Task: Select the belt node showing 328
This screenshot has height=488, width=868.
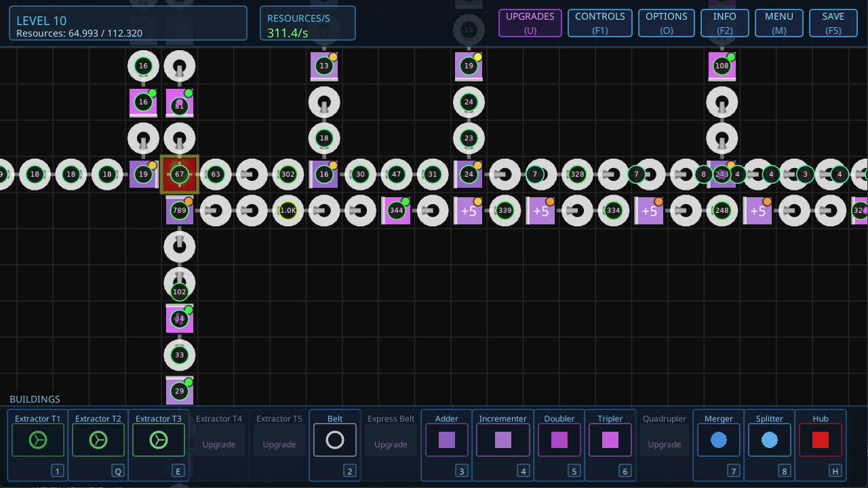Action: tap(577, 174)
